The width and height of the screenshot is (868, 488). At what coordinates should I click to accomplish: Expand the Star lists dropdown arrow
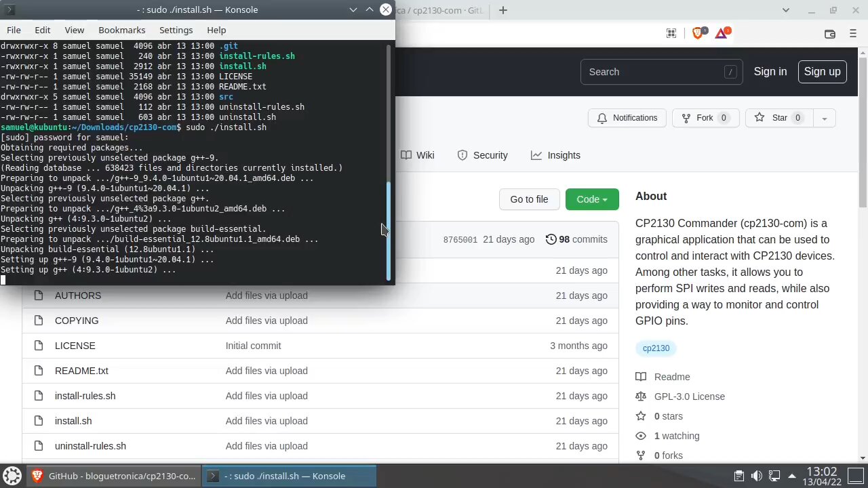click(x=825, y=118)
